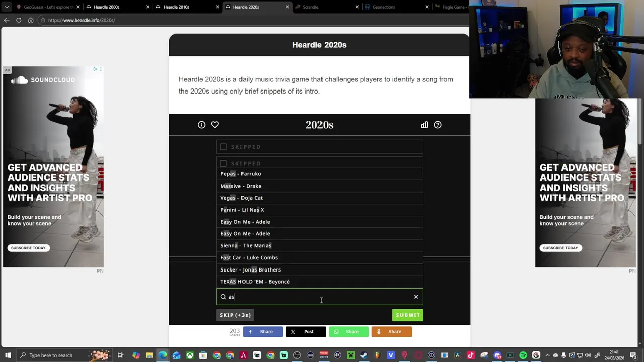Image resolution: width=644 pixels, height=362 pixels.
Task: Close the Heardle 2020s tab
Action: tap(287, 7)
